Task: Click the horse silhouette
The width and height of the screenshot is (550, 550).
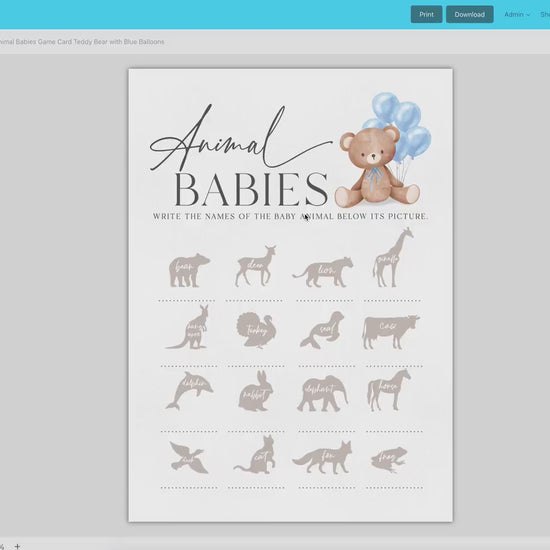Action: pyautogui.click(x=389, y=390)
